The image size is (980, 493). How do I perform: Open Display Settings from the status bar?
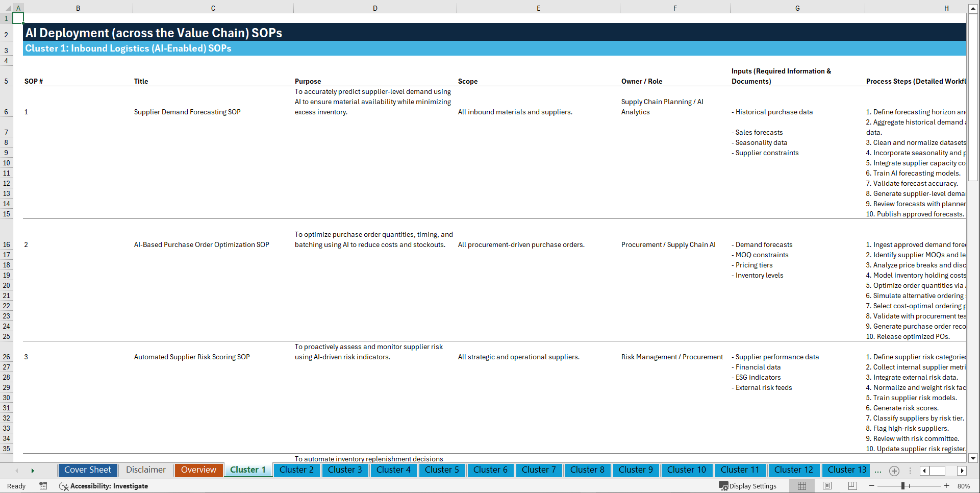click(748, 486)
